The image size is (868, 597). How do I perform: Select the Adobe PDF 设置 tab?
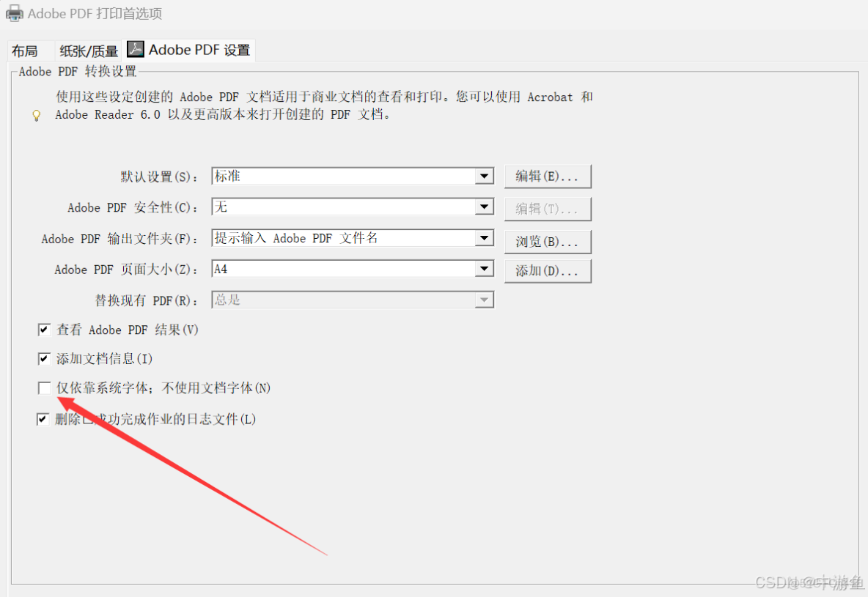[x=189, y=50]
